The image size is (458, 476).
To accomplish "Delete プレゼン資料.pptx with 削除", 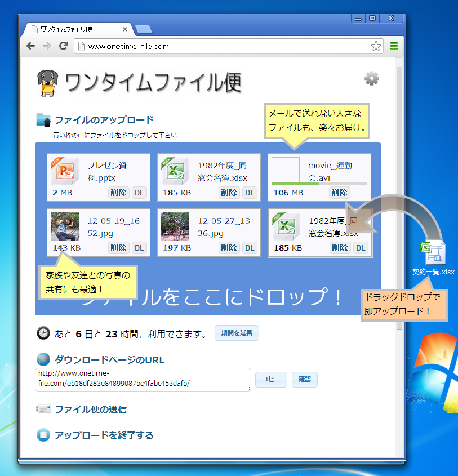I will tap(118, 193).
